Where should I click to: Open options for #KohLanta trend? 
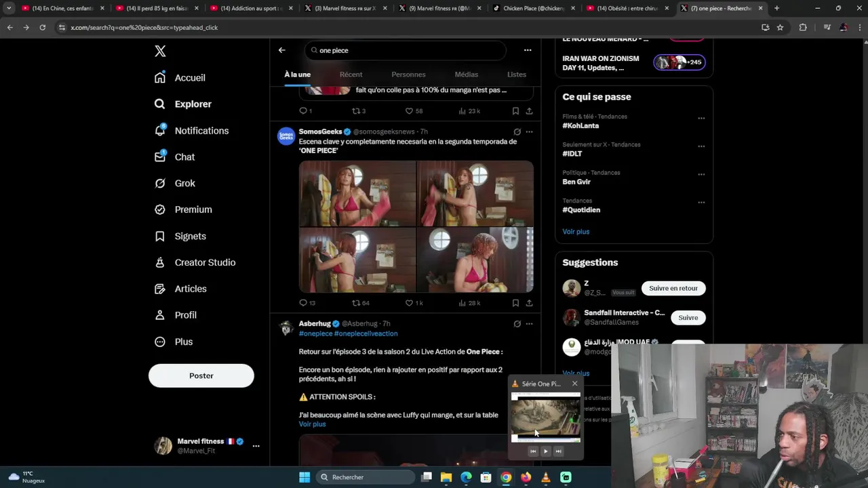pyautogui.click(x=701, y=118)
